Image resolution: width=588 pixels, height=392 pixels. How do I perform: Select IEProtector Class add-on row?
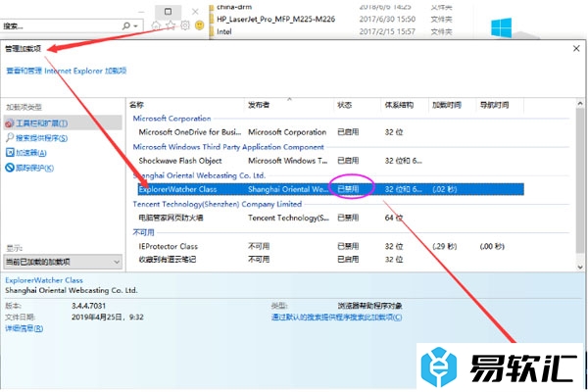pyautogui.click(x=330, y=246)
